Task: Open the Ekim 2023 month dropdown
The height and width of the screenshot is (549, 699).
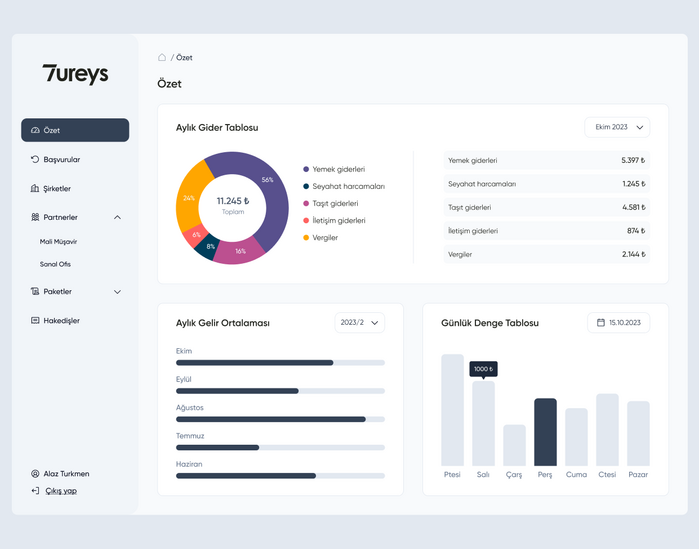Action: coord(617,127)
